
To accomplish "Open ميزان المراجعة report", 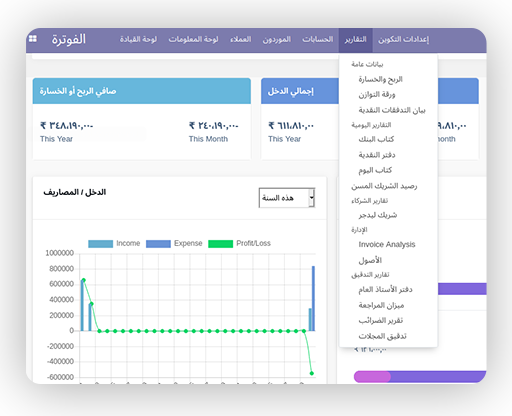I will (x=381, y=305).
